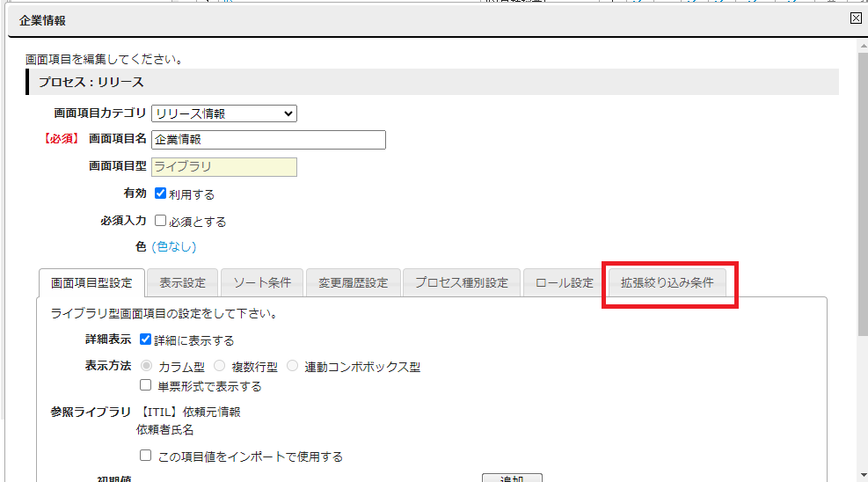Click the 画面項目型 ライブラリ field
Image resolution: width=868 pixels, height=482 pixels.
[x=224, y=166]
